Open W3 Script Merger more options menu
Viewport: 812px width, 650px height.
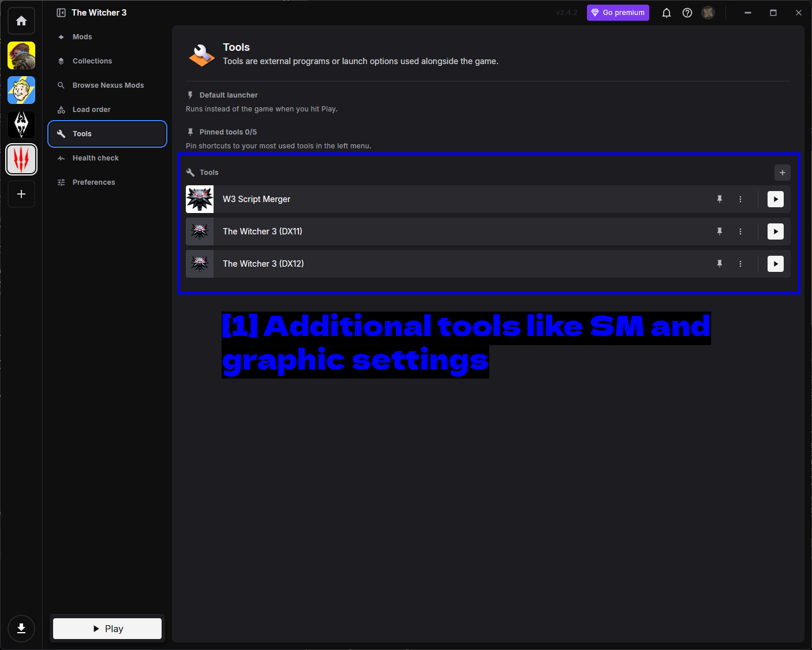tap(740, 199)
